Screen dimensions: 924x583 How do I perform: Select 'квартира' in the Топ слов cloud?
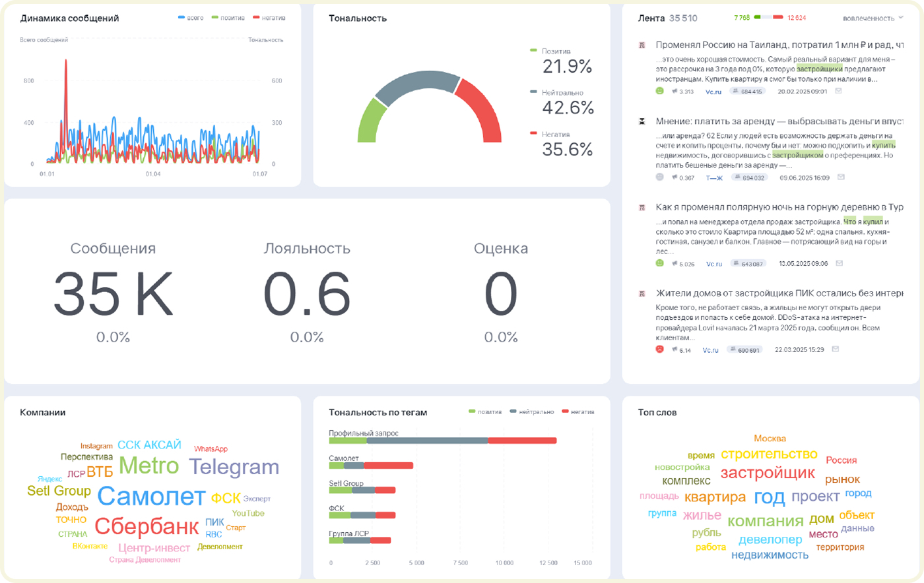pyautogui.click(x=715, y=497)
